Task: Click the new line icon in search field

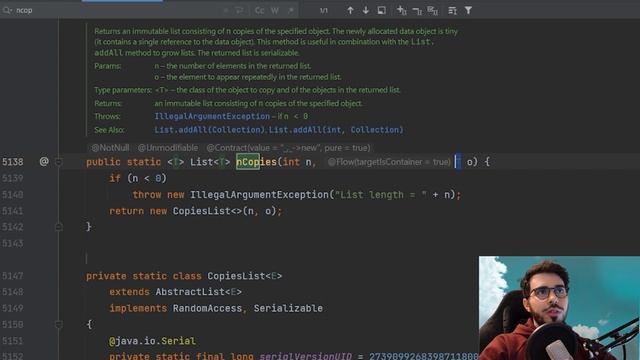Action: [240, 11]
